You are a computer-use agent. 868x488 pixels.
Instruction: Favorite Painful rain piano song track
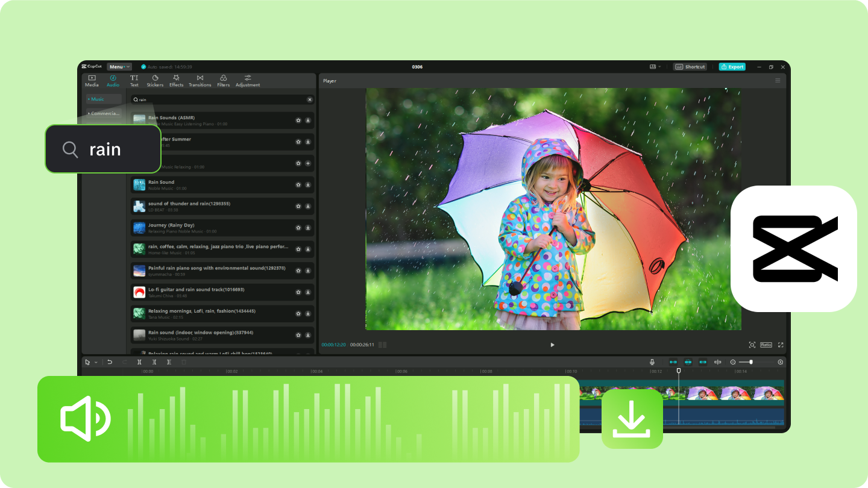(298, 271)
